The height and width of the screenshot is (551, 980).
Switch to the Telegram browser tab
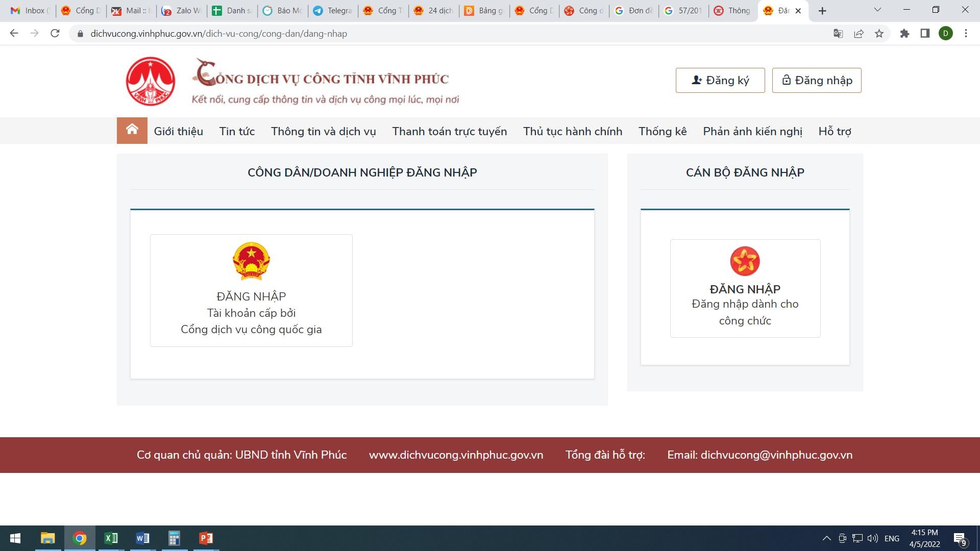[332, 11]
